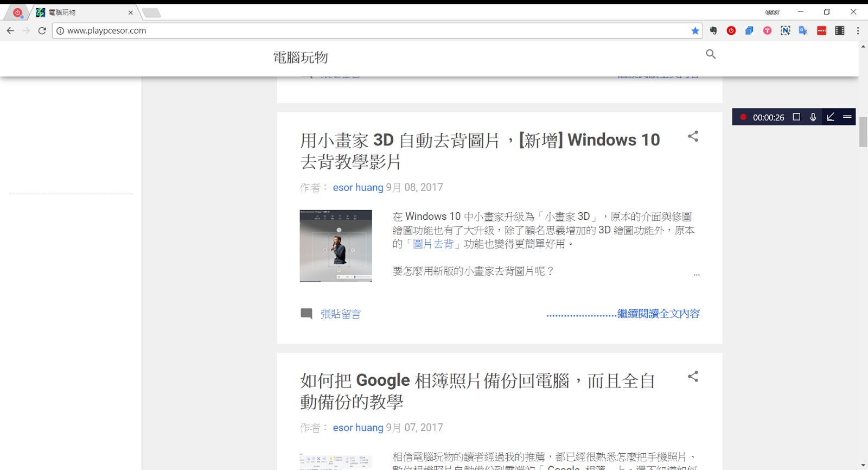Viewport: 868px width, 470px height.
Task: Share the 小畫家 3D article
Action: click(693, 136)
